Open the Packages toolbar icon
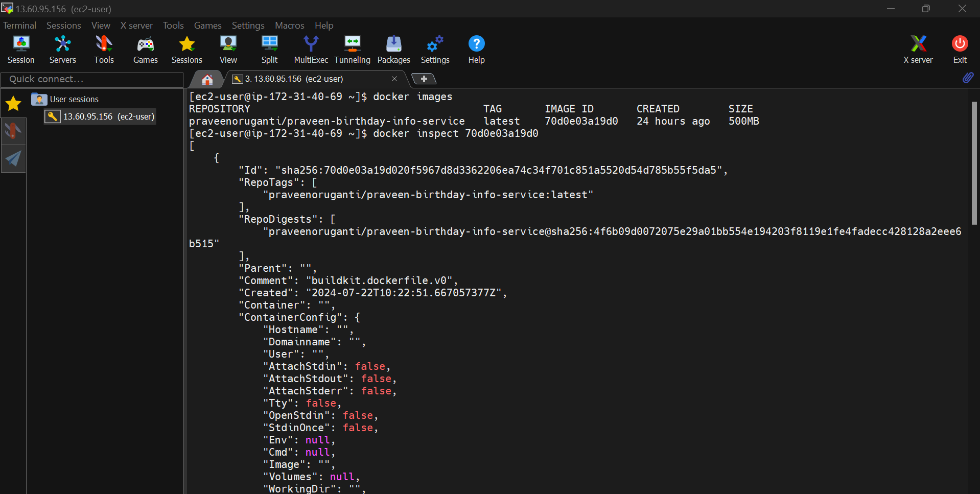 [393, 50]
